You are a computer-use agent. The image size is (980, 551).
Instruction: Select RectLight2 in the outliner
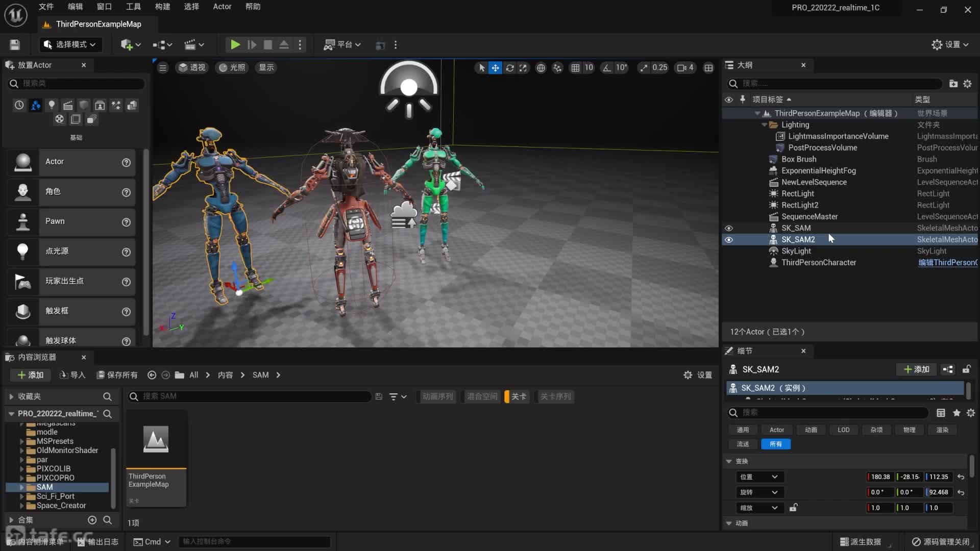[x=799, y=205]
